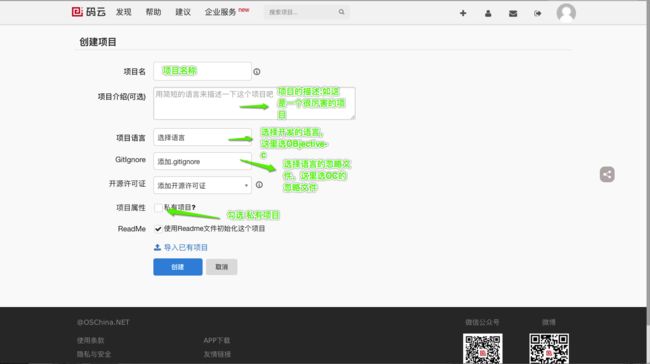Click the 微博 QR code

(549, 349)
